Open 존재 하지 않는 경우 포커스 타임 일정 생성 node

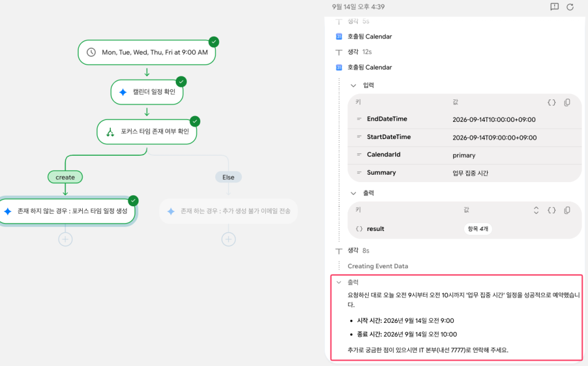click(67, 211)
